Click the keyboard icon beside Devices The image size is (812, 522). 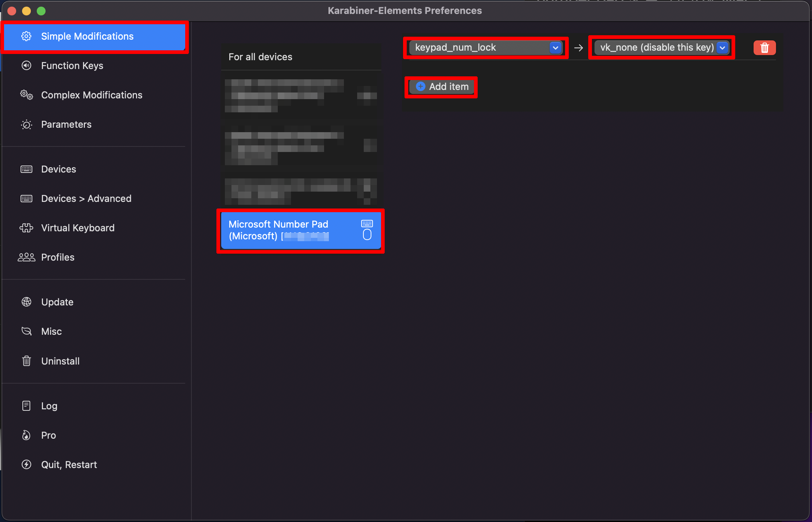pyautogui.click(x=26, y=169)
